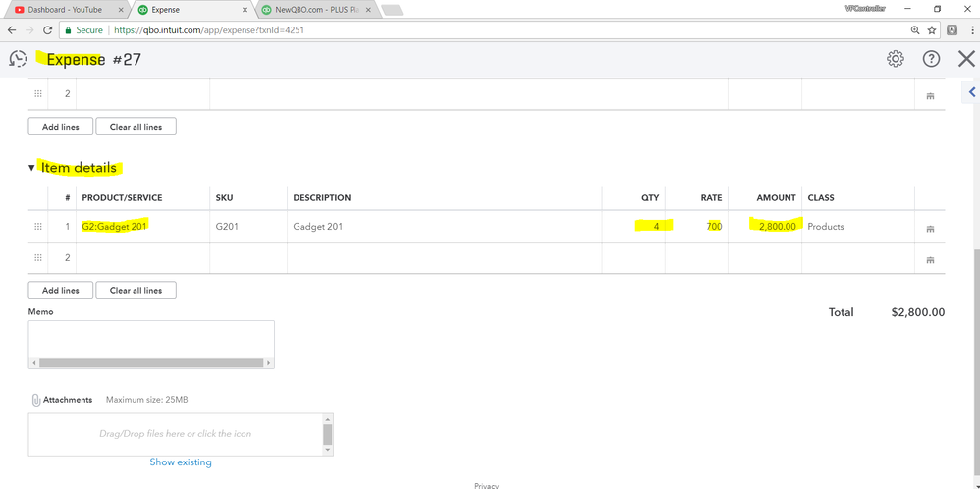This screenshot has height=489, width=980.
Task: Open the Show existing attachments link
Action: tap(181, 462)
